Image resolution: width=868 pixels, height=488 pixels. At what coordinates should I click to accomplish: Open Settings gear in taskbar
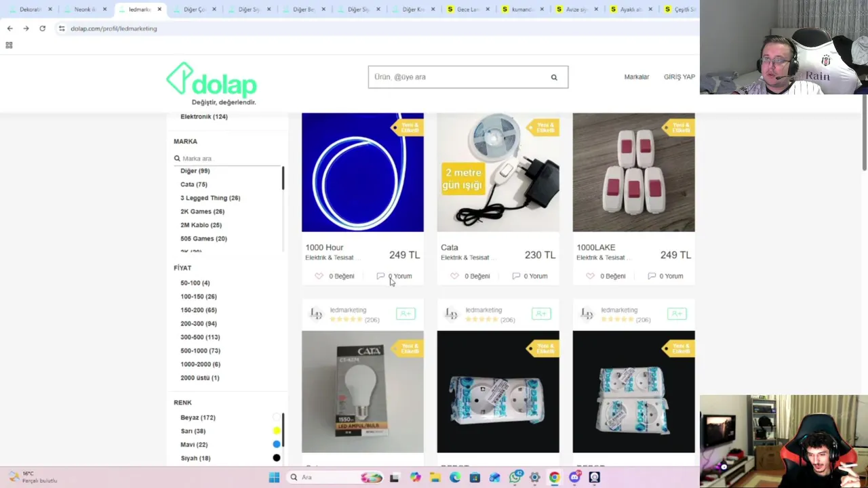click(x=535, y=477)
